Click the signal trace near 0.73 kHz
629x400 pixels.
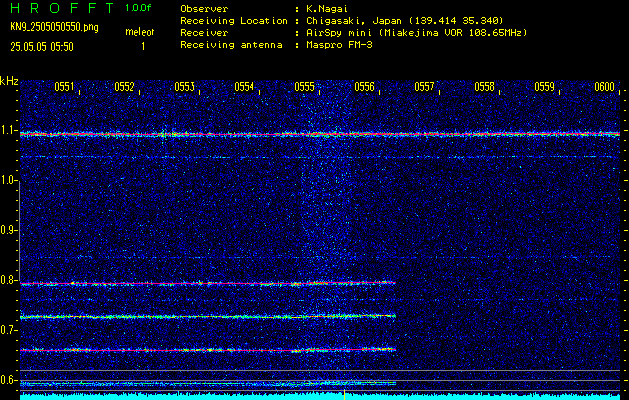tap(208, 317)
